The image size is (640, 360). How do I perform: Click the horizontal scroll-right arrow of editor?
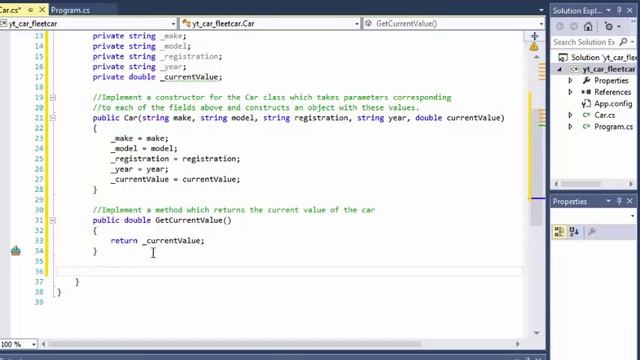(518, 344)
